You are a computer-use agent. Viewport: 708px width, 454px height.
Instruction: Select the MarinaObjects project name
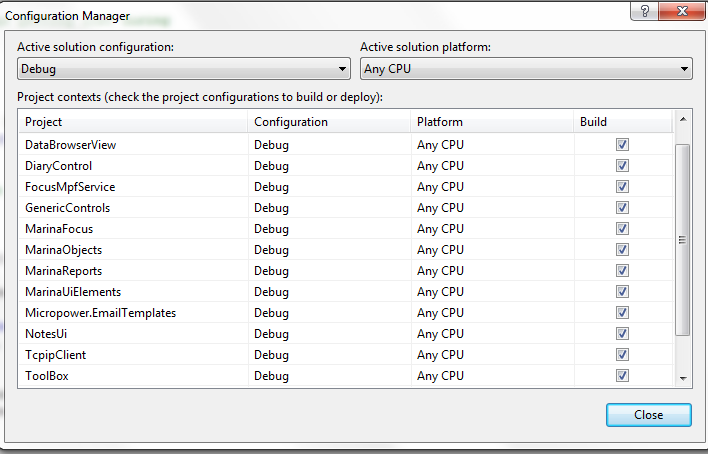(x=64, y=250)
